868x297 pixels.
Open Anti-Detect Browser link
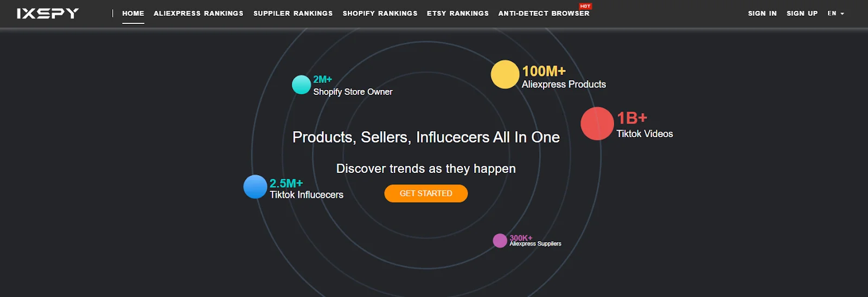pos(544,14)
